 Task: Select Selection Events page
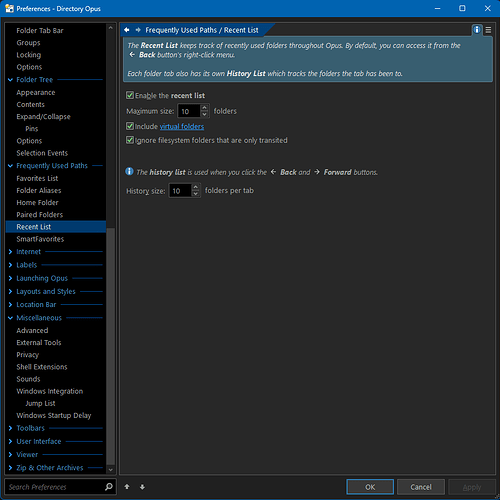tap(42, 153)
